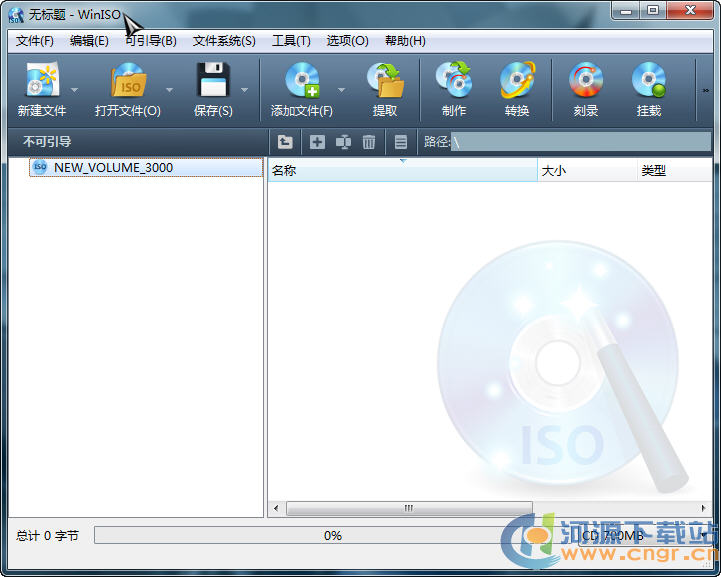Click the go-up-folder icon in path bar
721x577 pixels.
point(285,142)
